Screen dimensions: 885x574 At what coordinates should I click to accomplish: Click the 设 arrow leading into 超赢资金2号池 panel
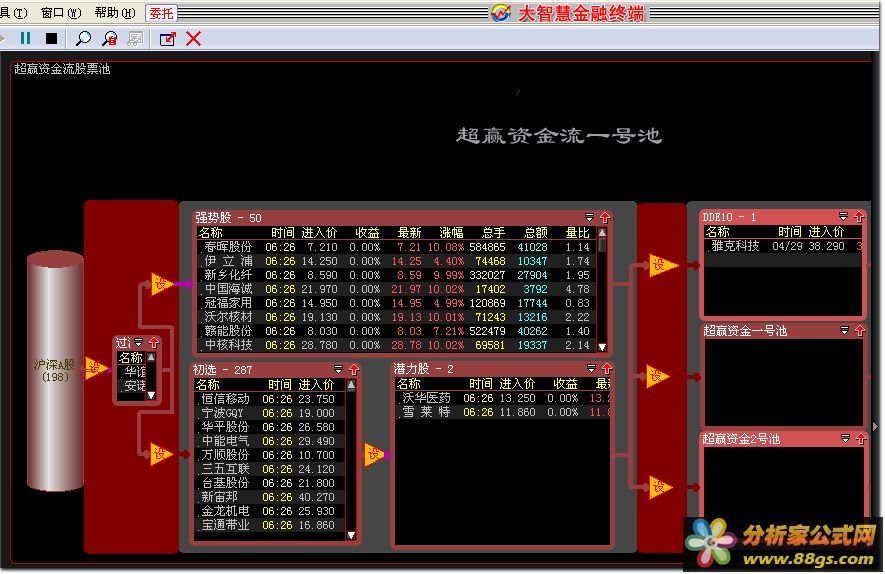(659, 487)
